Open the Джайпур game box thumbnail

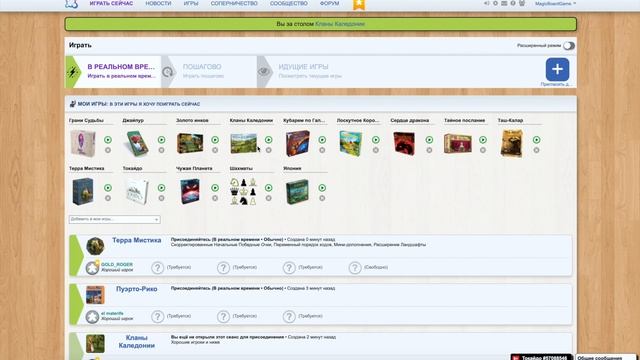(x=137, y=143)
